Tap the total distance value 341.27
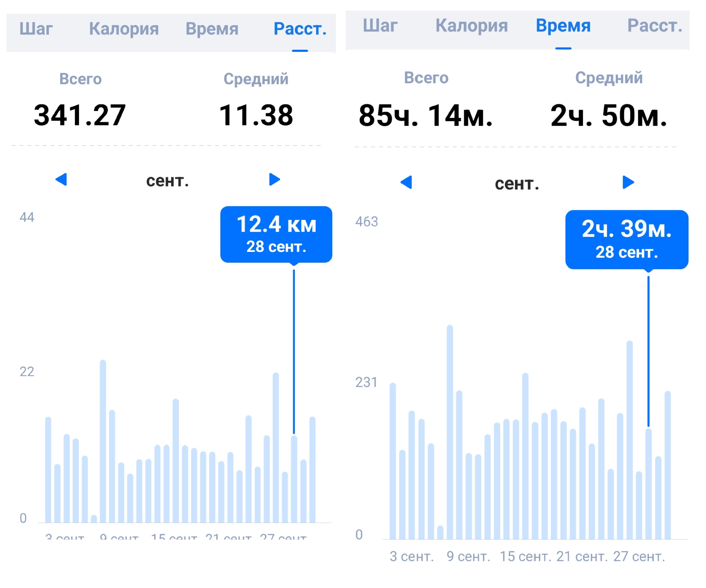The width and height of the screenshot is (706, 588). (80, 115)
